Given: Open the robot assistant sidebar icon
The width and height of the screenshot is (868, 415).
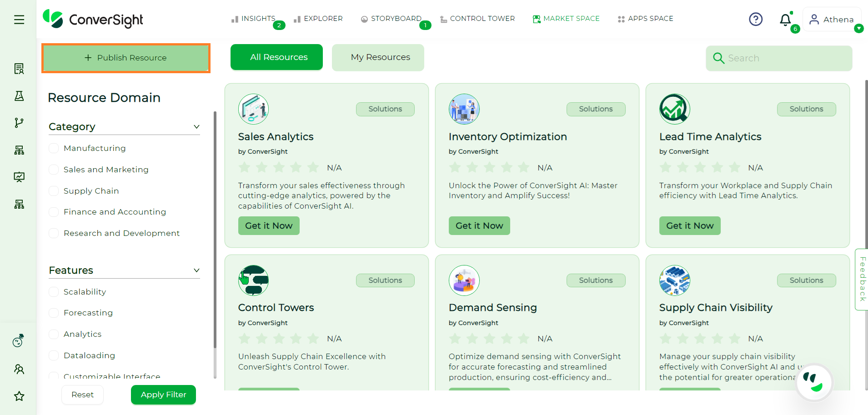Looking at the screenshot, I should click(18, 340).
